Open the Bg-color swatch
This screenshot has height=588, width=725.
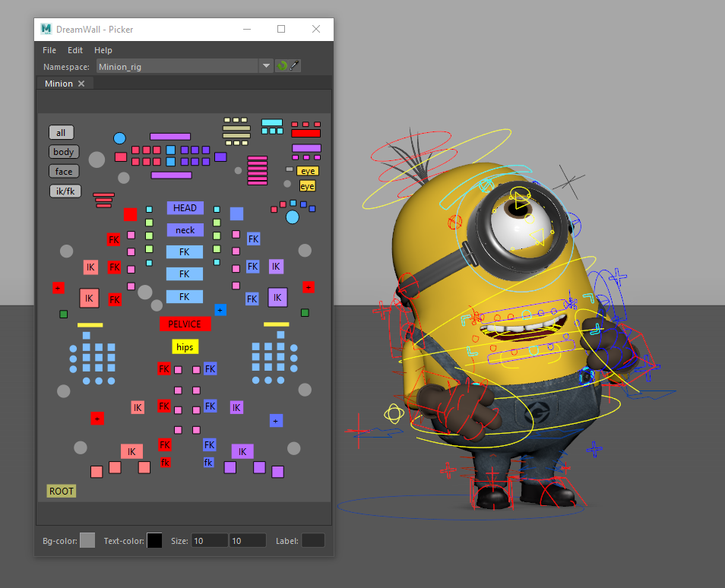point(87,540)
